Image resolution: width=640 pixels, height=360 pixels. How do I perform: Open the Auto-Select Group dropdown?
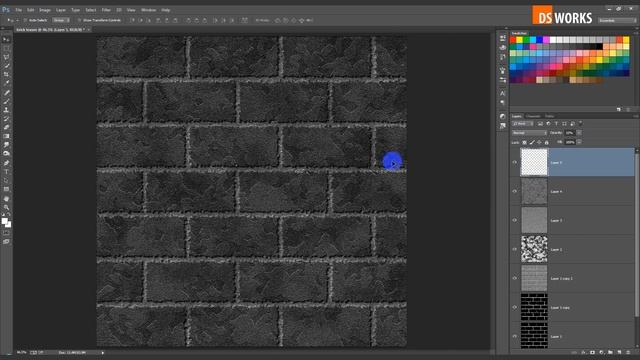(x=61, y=20)
